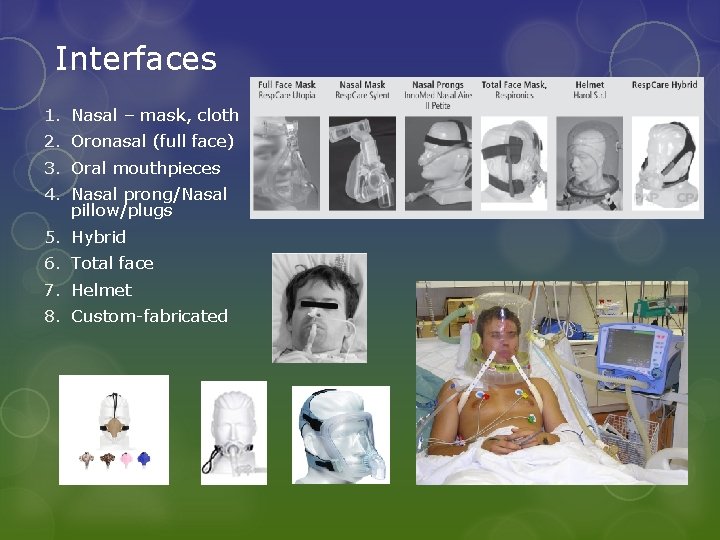Click the "Helmet" caption in chart
The width and height of the screenshot is (720, 540).
pos(590,84)
